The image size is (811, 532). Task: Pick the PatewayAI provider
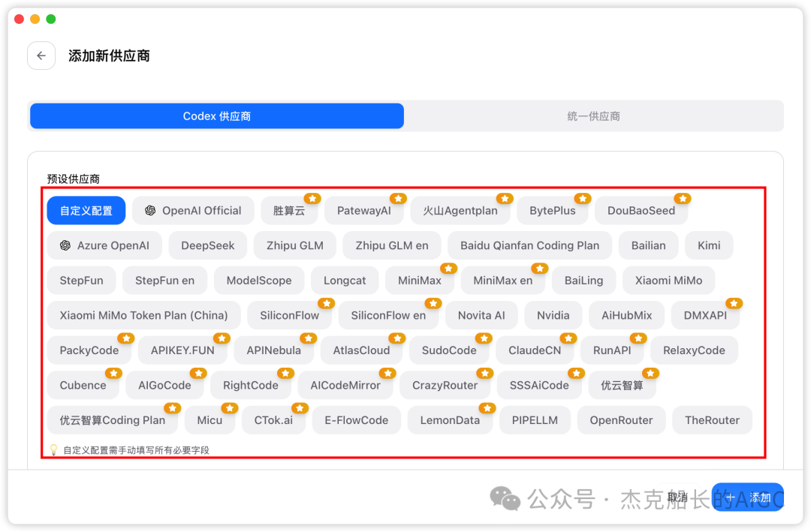364,210
